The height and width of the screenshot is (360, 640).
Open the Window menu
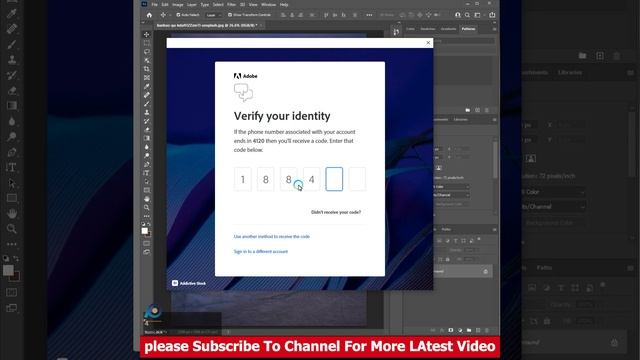point(269,4)
